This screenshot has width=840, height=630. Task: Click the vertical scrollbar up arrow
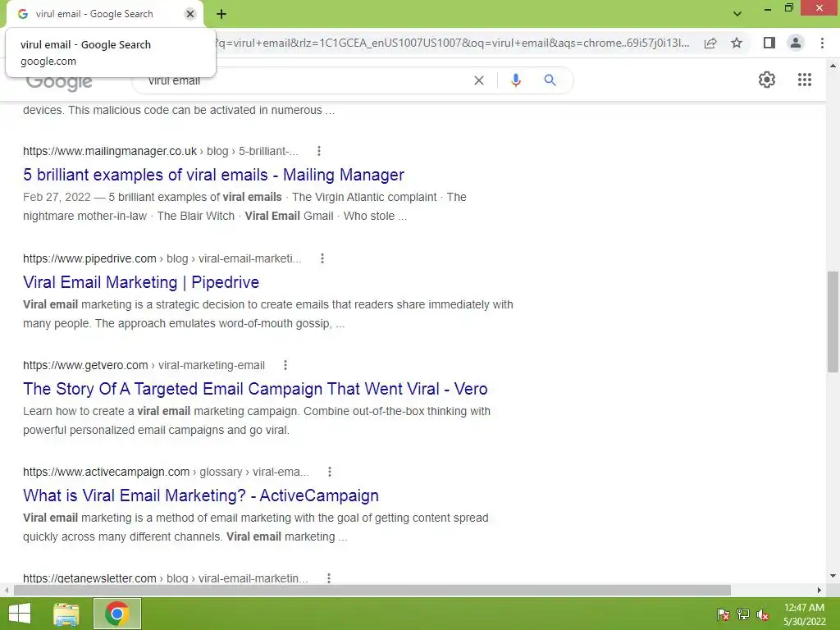pos(833,66)
